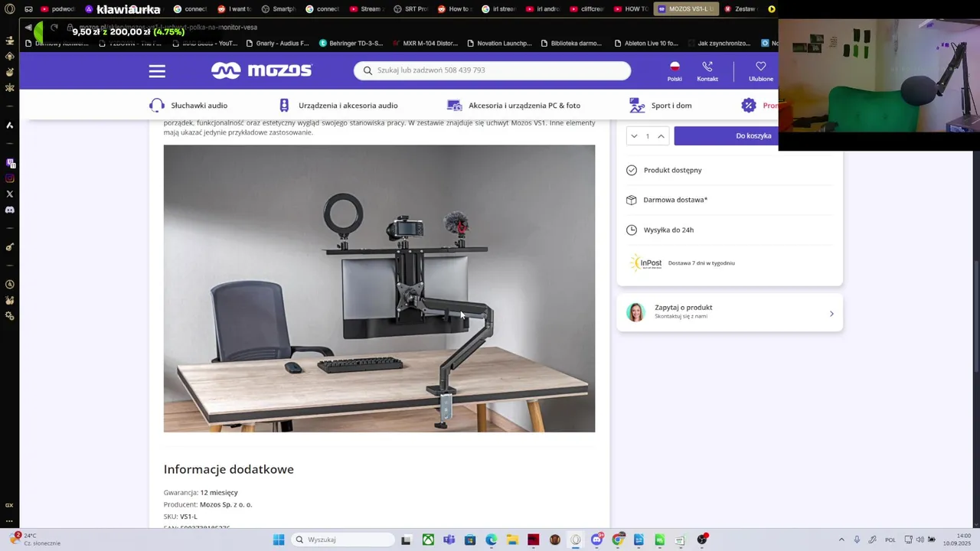Open X in browser sidebar
Screen dimensions: 980x551
click(x=9, y=194)
